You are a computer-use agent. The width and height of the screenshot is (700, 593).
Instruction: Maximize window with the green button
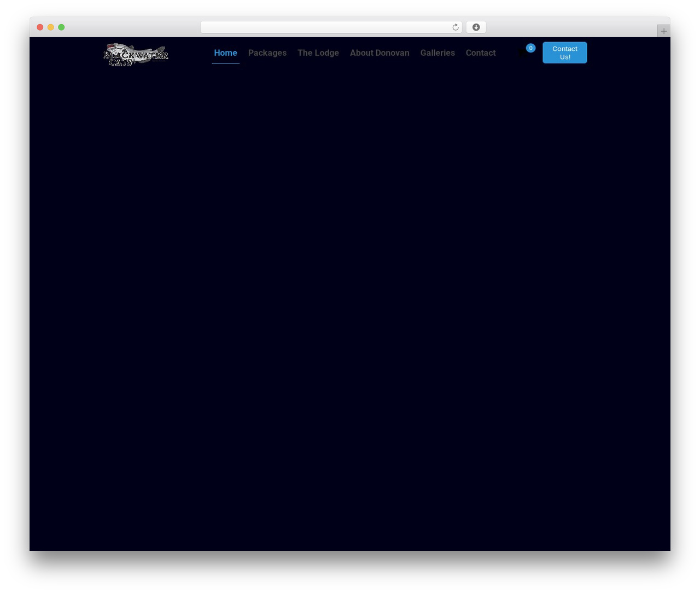pos(61,27)
